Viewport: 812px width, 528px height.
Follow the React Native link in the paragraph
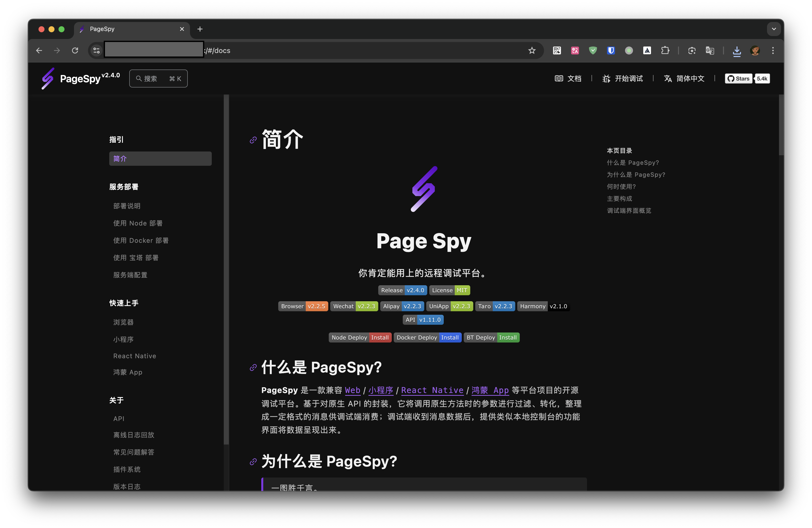[432, 390]
